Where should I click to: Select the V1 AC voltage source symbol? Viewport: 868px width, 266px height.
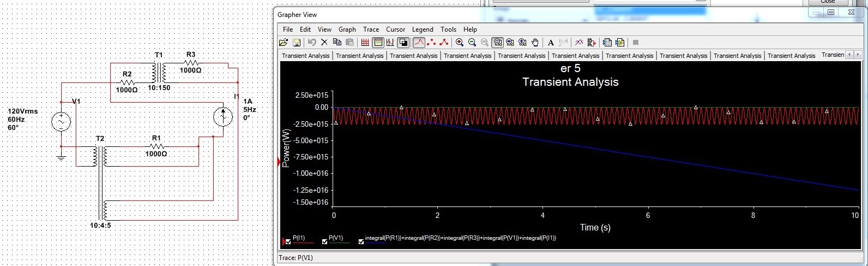tap(61, 121)
